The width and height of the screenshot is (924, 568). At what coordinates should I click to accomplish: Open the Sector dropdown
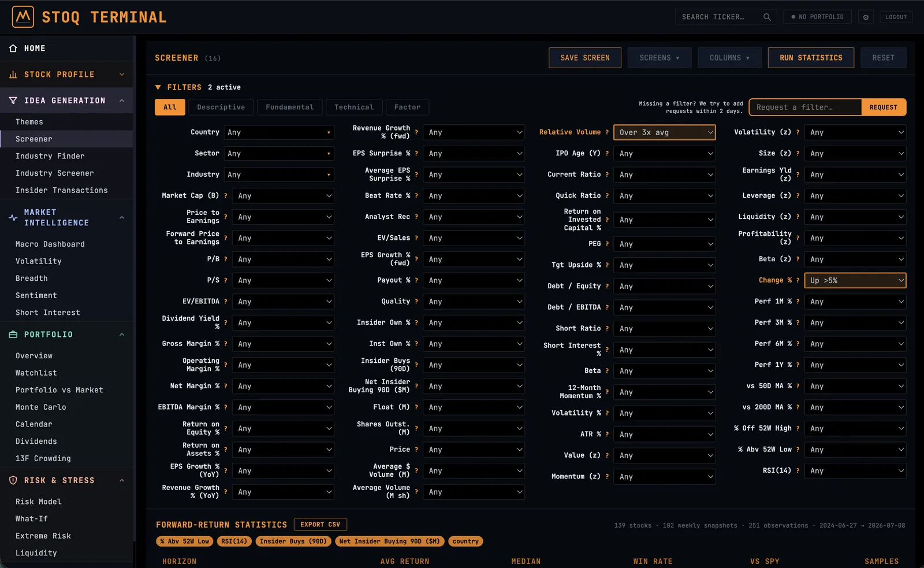[280, 154]
